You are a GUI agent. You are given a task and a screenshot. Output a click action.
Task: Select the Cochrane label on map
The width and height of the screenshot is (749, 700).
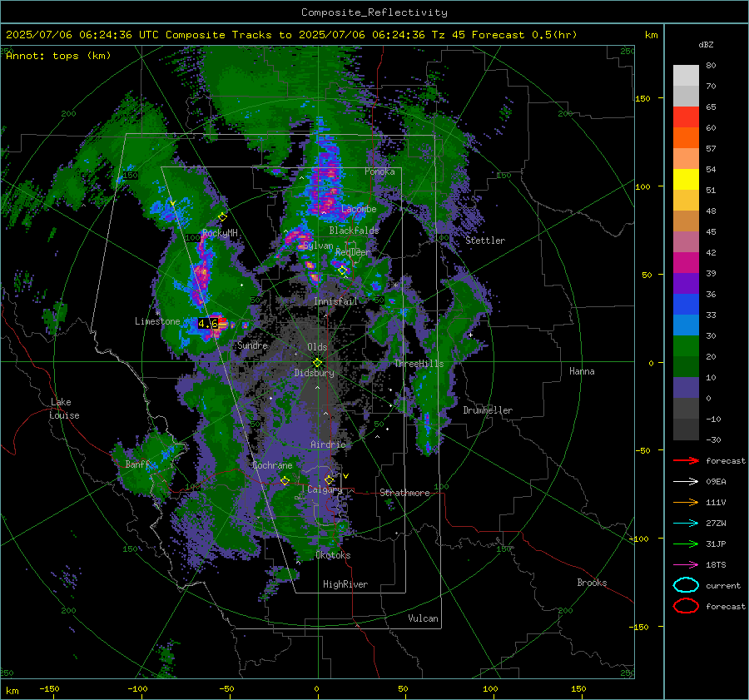[x=272, y=465]
